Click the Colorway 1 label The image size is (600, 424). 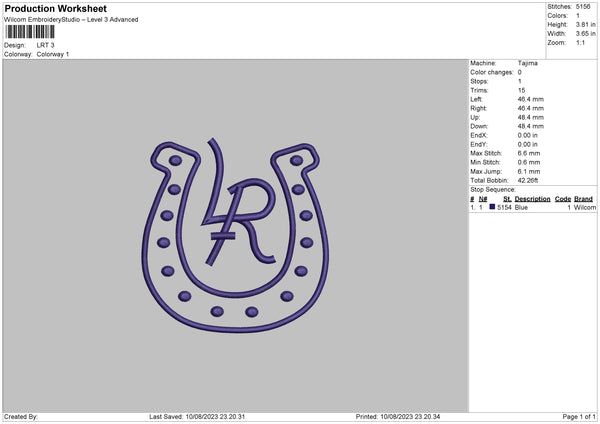(53, 54)
